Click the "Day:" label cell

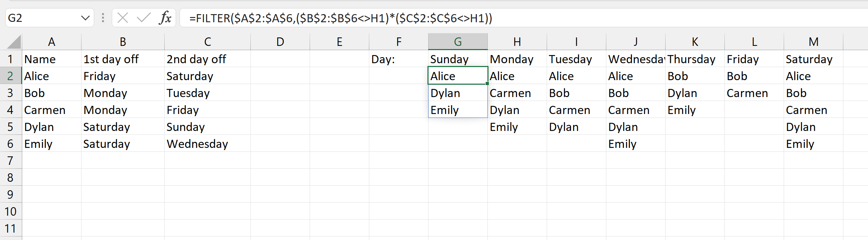coord(398,59)
